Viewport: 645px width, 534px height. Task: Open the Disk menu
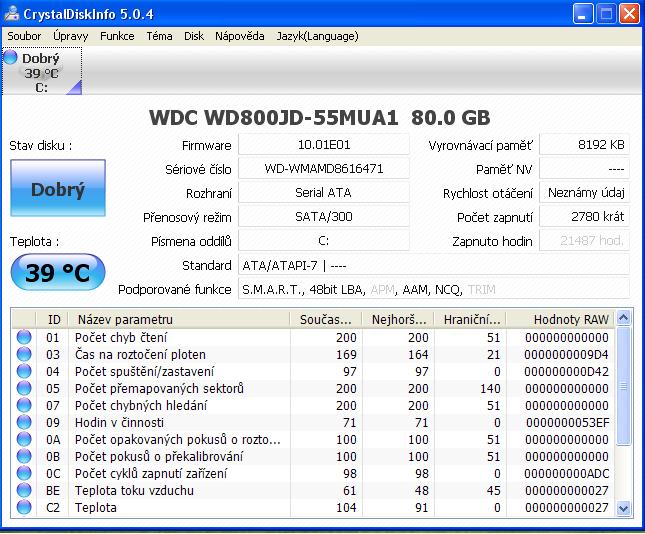194,36
